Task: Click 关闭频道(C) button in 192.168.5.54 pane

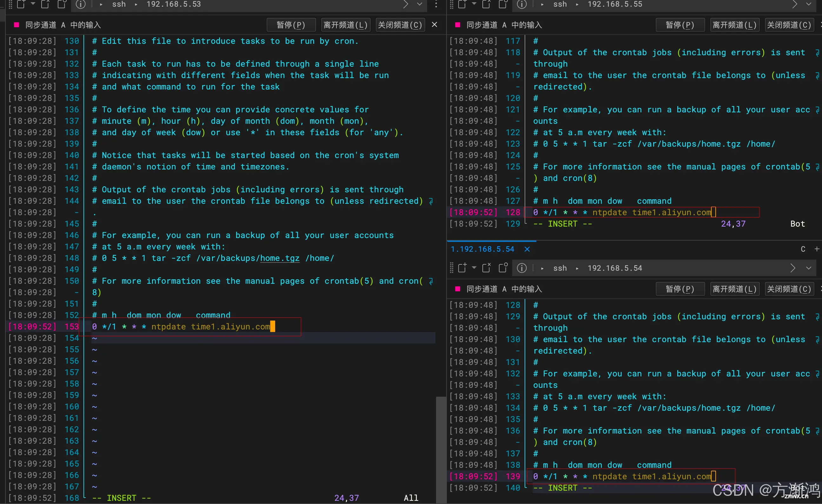Action: click(x=789, y=289)
